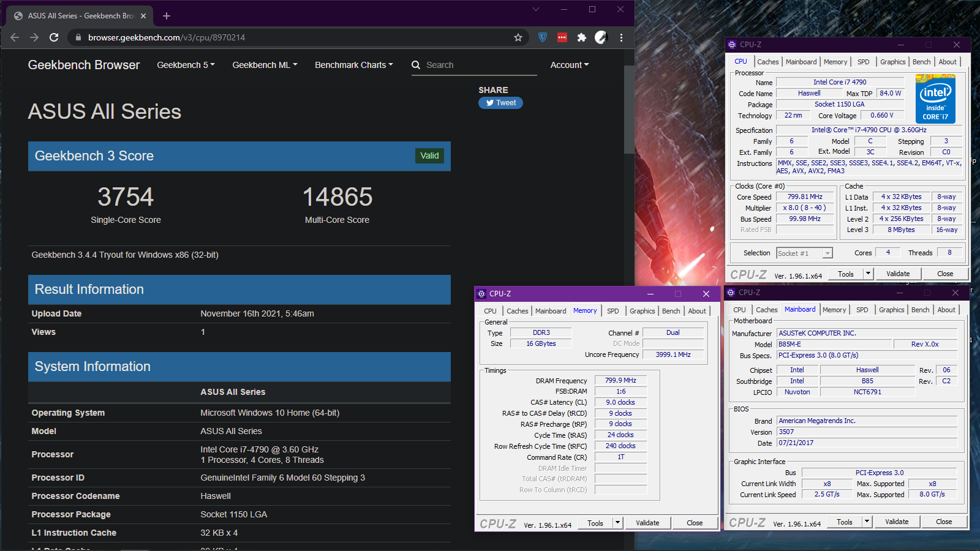Click the 'Microsoft Windows 10 Home (64-bit)' value
Viewport: 980px width, 551px height.
pyautogui.click(x=270, y=413)
